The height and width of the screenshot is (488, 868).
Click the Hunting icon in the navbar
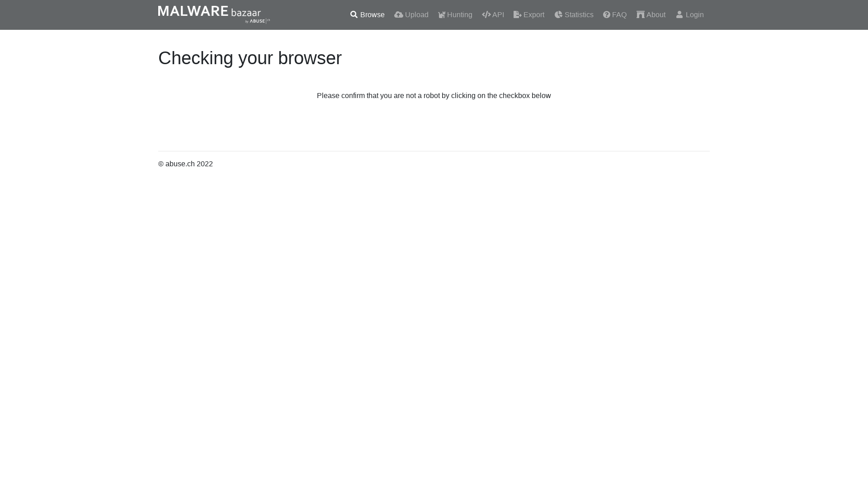click(x=442, y=14)
